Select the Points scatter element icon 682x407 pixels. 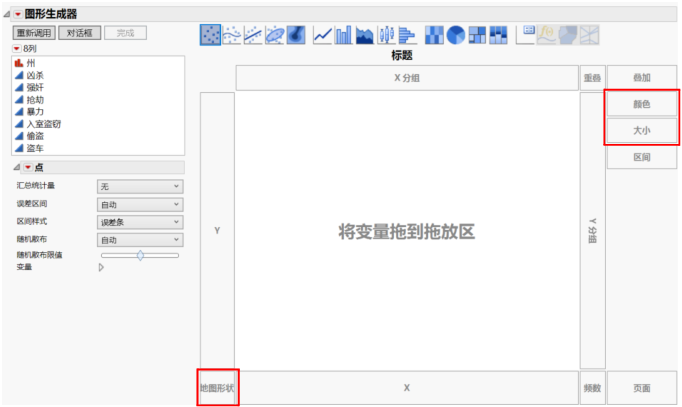[x=211, y=35]
